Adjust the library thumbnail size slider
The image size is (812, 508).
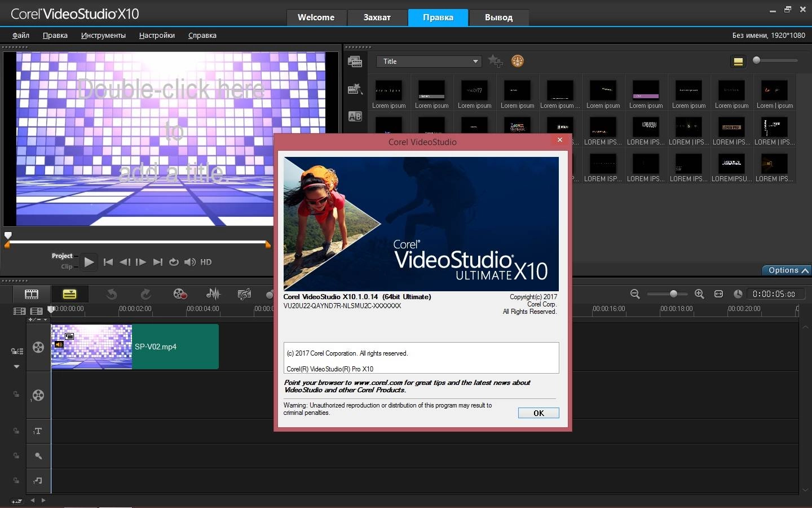coord(776,60)
